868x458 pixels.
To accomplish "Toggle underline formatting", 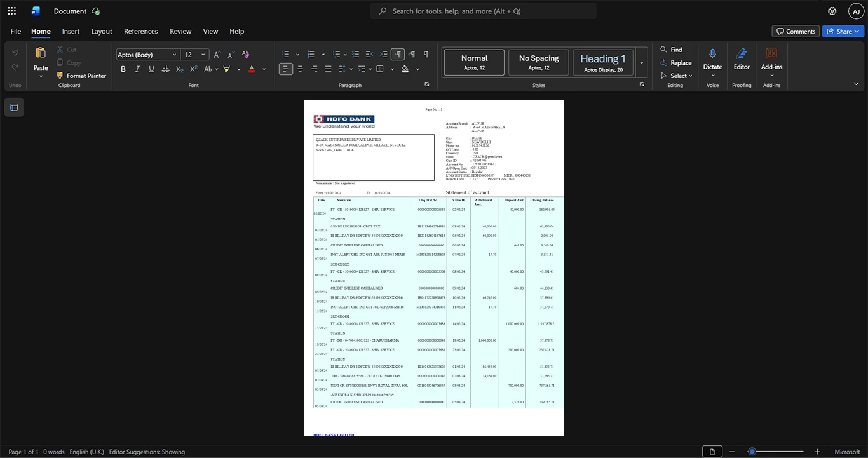I will point(151,69).
